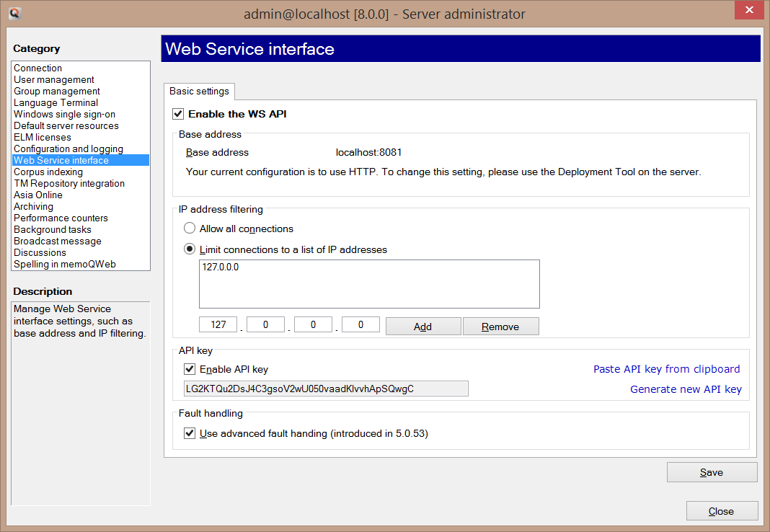Select Limit connections to IP list option
This screenshot has height=532, width=770.
(x=190, y=249)
